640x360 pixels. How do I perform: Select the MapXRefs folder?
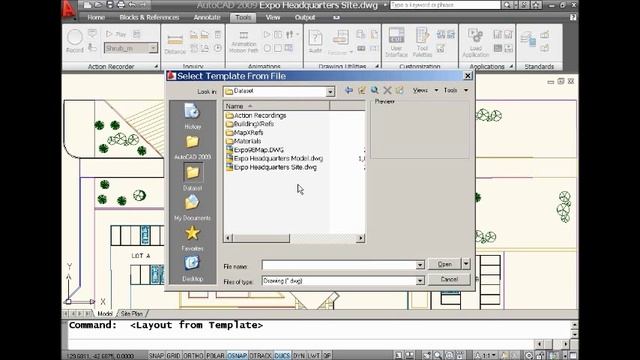(x=244, y=133)
